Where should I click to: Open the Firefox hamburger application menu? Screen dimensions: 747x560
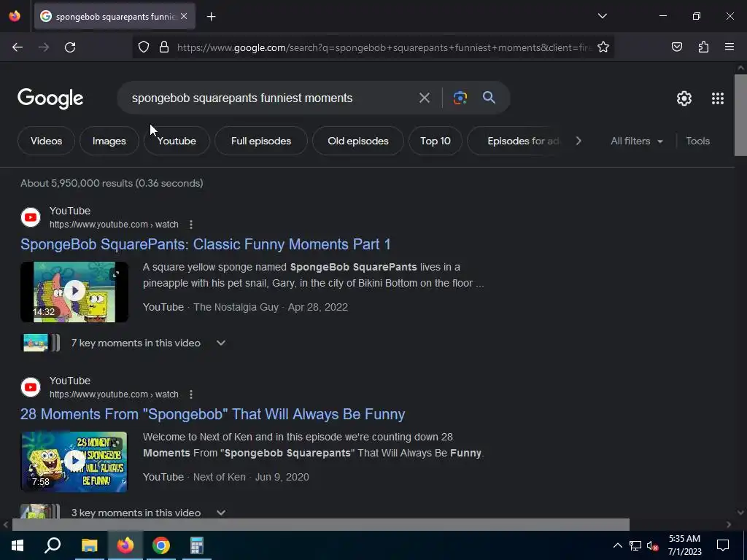click(729, 47)
